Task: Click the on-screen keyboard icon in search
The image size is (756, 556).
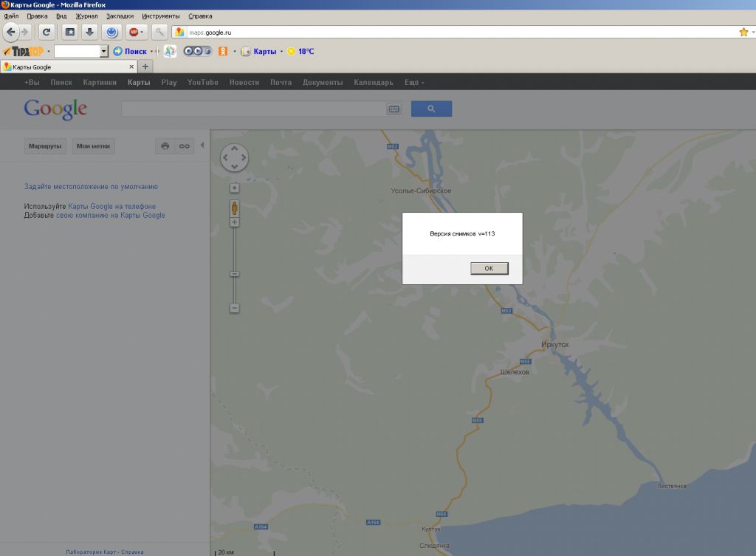Action: (394, 109)
